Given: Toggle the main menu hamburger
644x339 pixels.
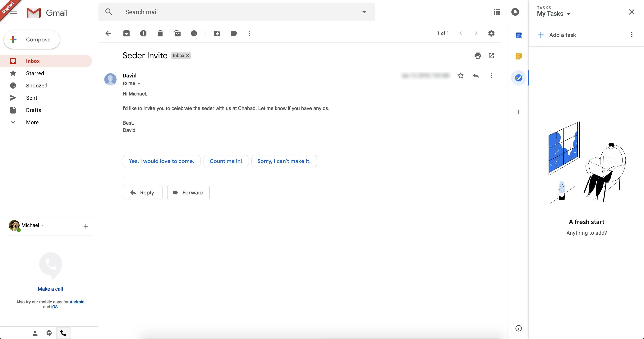Looking at the screenshot, I should 14,12.
